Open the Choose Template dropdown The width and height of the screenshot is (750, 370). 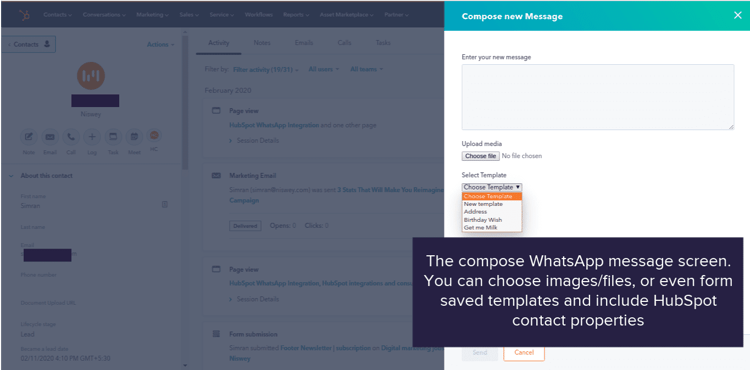click(492, 187)
